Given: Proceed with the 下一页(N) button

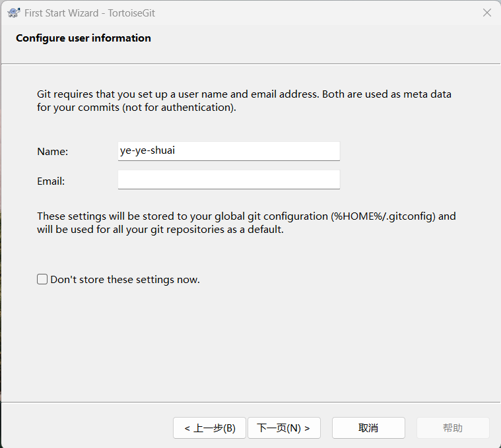Looking at the screenshot, I should (284, 428).
